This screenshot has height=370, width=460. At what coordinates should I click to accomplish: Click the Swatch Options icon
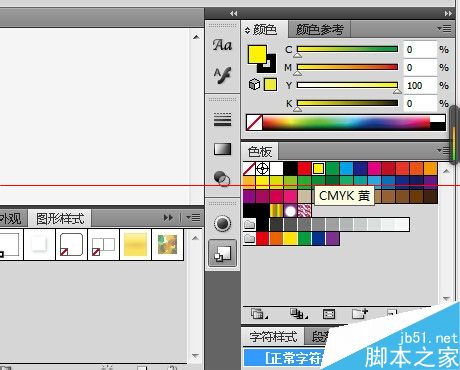tap(329, 314)
